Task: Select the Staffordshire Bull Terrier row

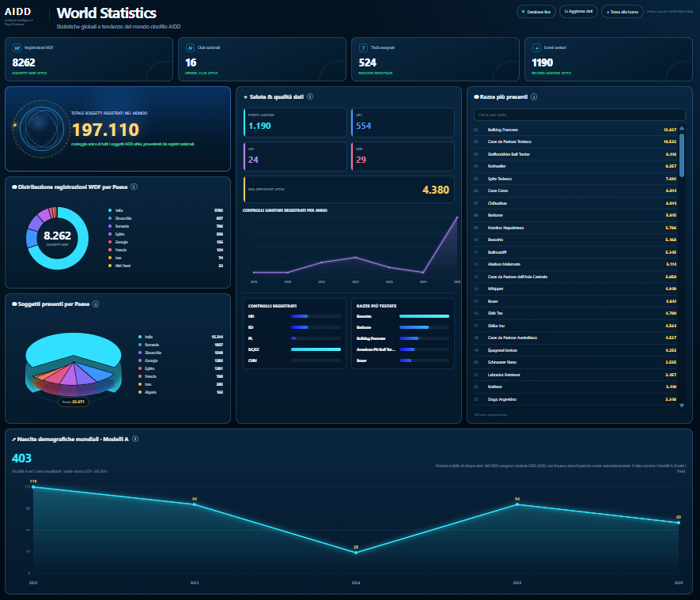Action: [575, 154]
